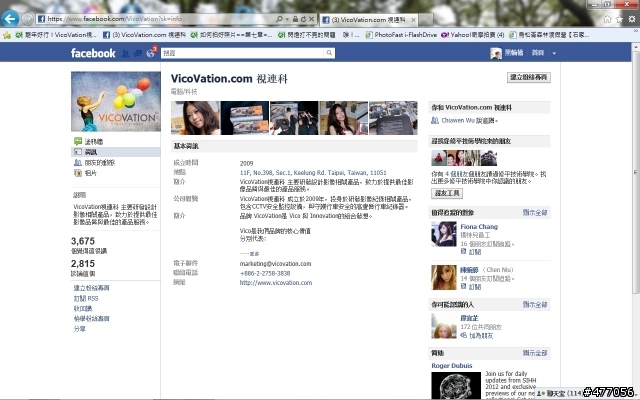Select the (3) VicoVation.com browser tab

pyautogui.click(x=368, y=20)
